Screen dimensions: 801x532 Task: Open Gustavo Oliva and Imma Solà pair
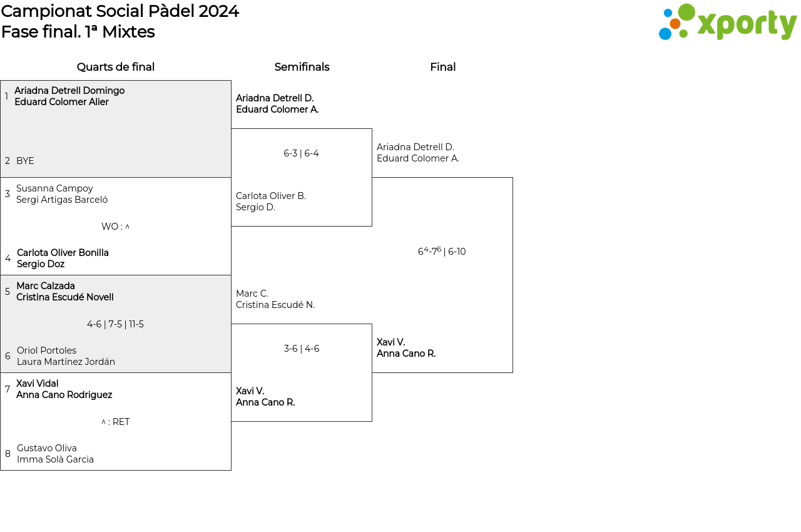[x=55, y=454]
